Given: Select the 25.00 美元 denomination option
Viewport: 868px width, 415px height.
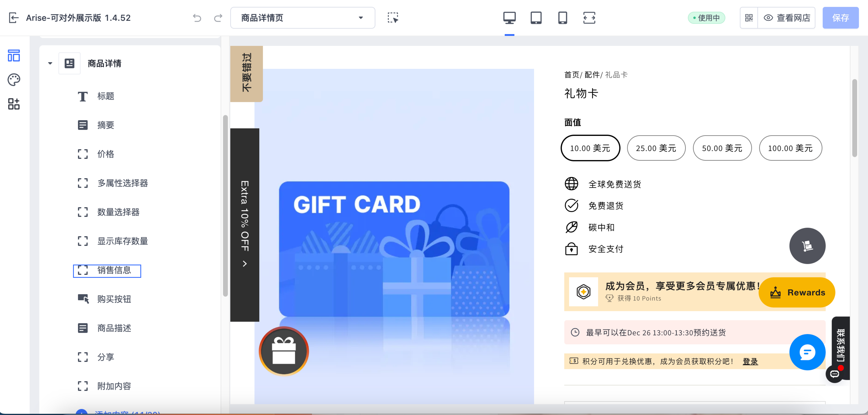Looking at the screenshot, I should 656,148.
